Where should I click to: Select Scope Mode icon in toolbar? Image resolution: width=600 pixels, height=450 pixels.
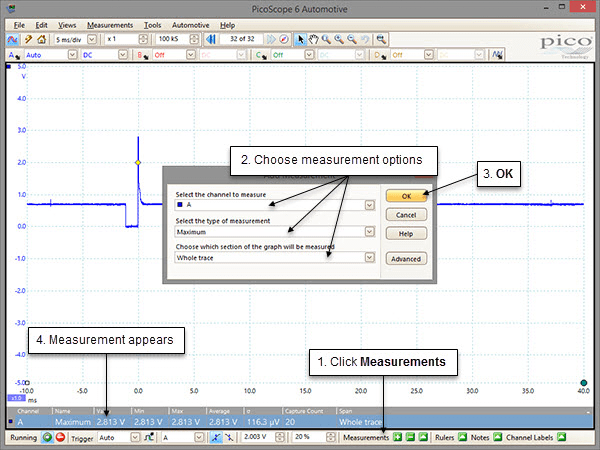(12, 39)
